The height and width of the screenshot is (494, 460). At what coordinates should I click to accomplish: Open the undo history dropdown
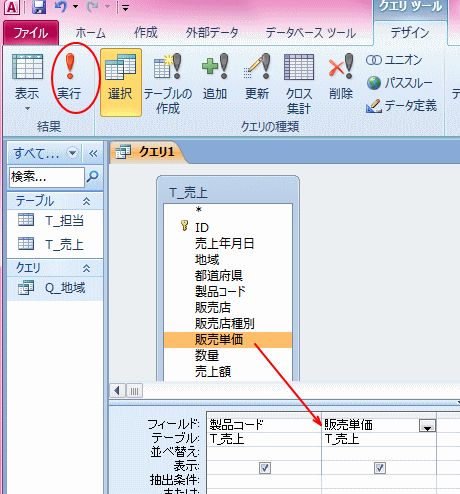(75, 7)
